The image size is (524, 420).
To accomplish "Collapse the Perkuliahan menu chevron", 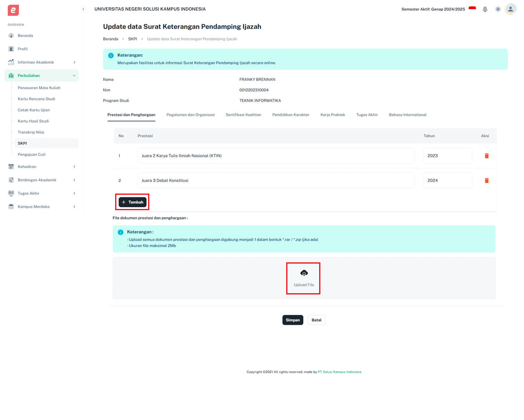I will 74,75.
